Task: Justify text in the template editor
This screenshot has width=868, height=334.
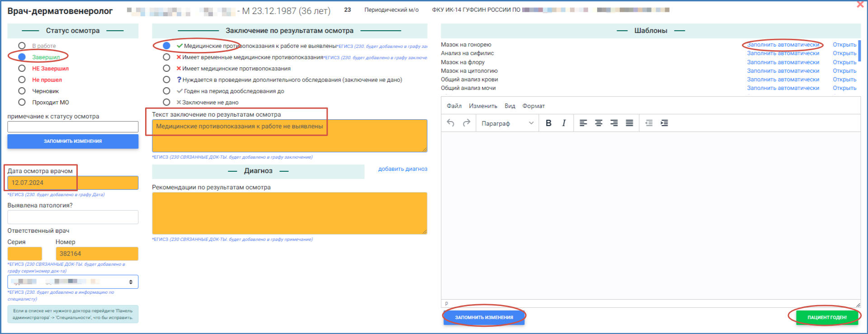Action: coord(629,123)
